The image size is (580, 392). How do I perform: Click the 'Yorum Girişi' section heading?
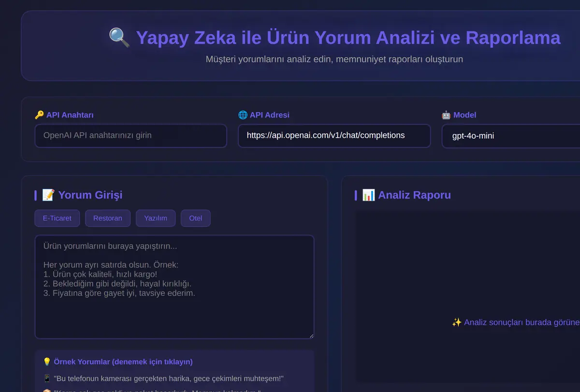pyautogui.click(x=90, y=195)
